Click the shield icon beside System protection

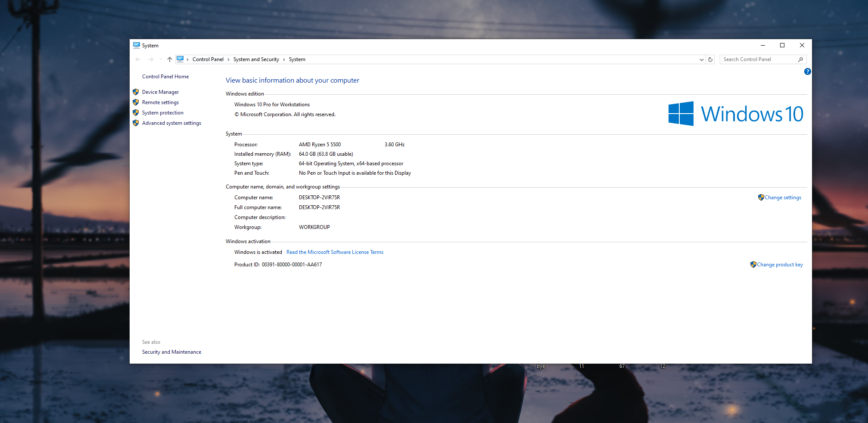(136, 112)
